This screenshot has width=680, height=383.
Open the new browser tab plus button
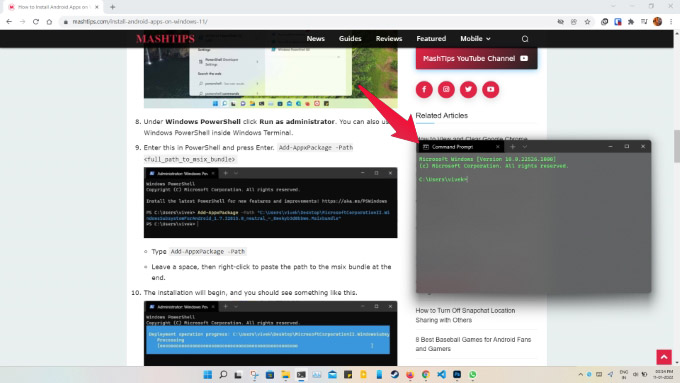click(113, 7)
